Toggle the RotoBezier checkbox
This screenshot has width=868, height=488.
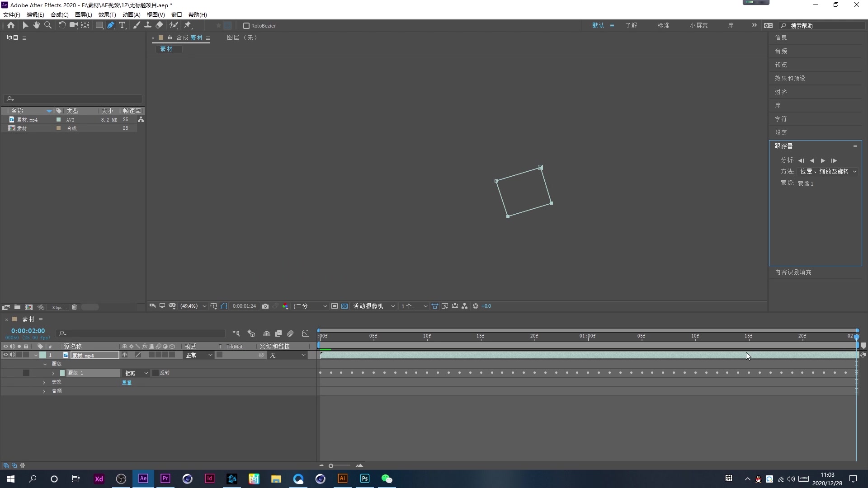click(x=246, y=26)
